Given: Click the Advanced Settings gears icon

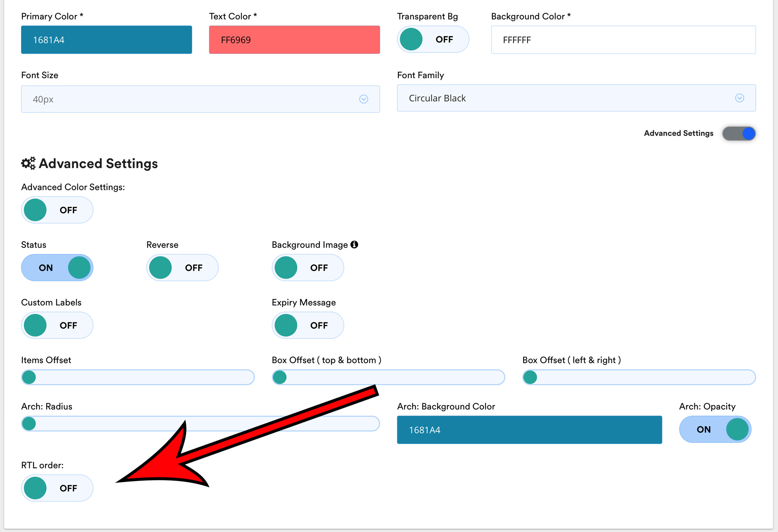Looking at the screenshot, I should [x=28, y=163].
